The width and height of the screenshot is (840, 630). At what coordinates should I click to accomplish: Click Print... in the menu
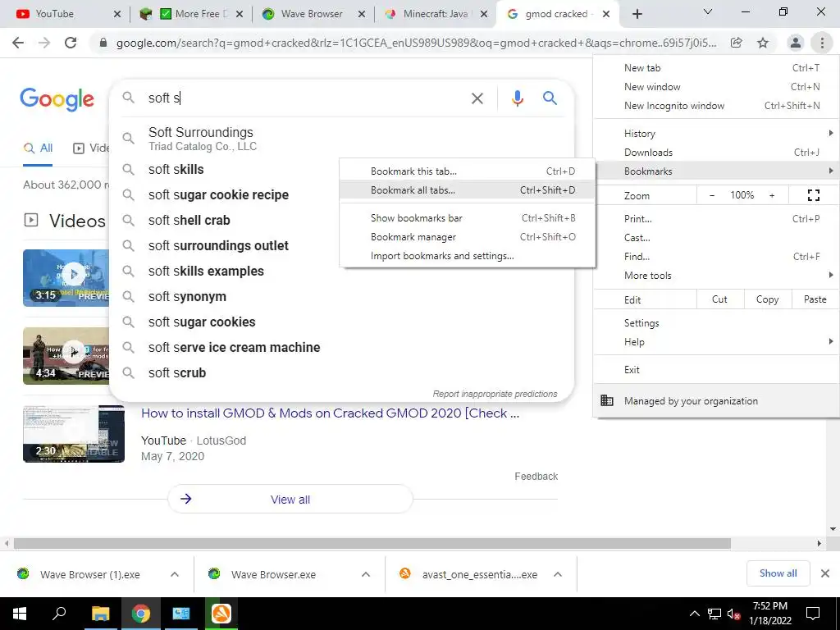click(x=717, y=218)
